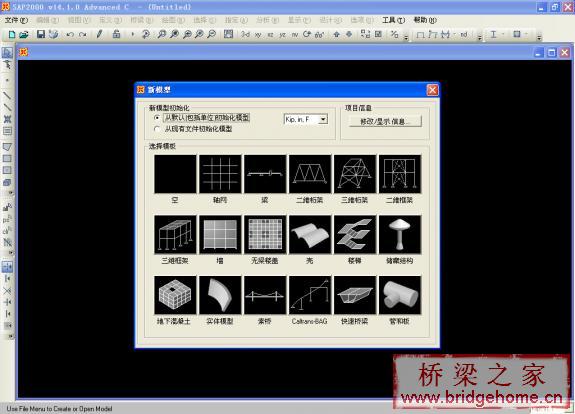Click the Undo arrow icon
575x414 pixels.
70,34
